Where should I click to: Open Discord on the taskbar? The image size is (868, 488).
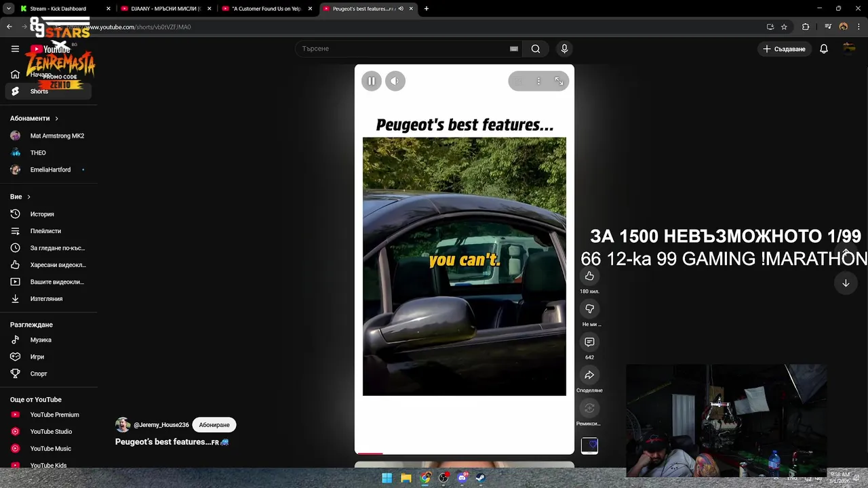tap(462, 478)
